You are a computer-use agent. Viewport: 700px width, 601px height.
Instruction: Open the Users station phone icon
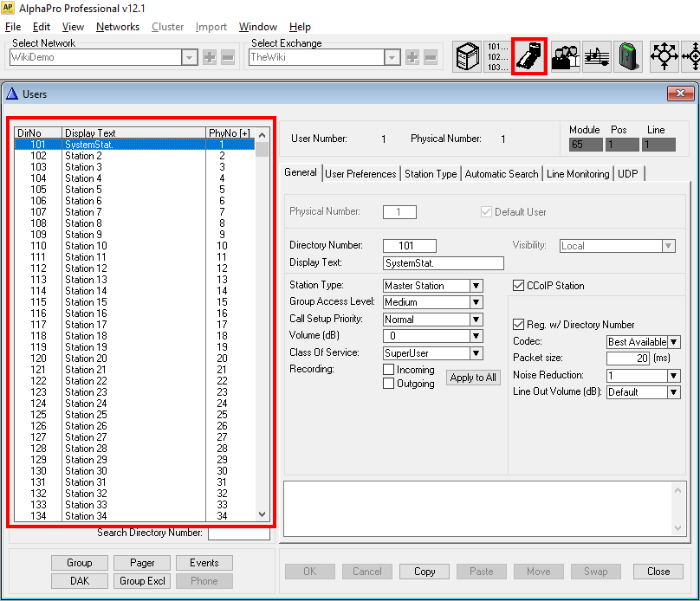coord(528,56)
